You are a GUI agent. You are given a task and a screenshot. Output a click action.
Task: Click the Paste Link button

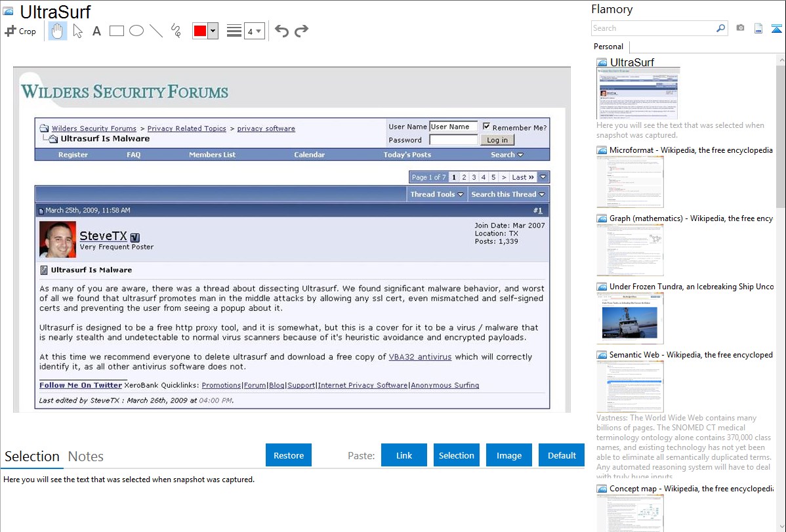[x=404, y=455]
